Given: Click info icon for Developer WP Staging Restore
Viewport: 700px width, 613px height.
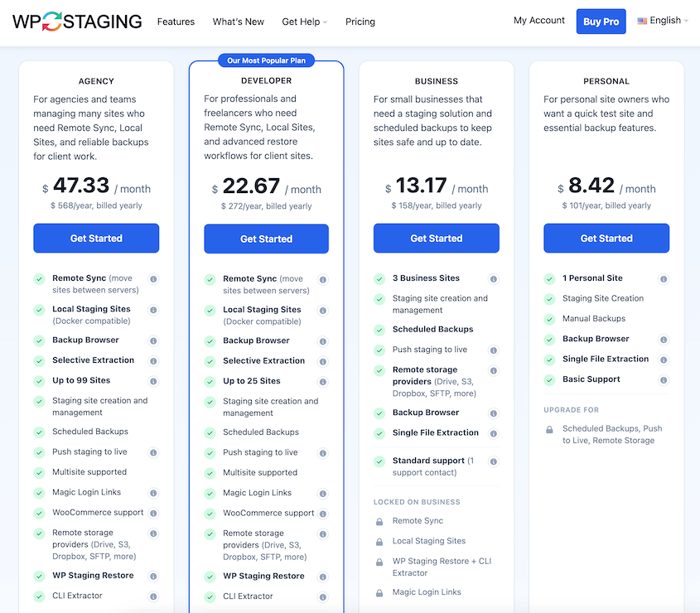Looking at the screenshot, I should [x=323, y=577].
